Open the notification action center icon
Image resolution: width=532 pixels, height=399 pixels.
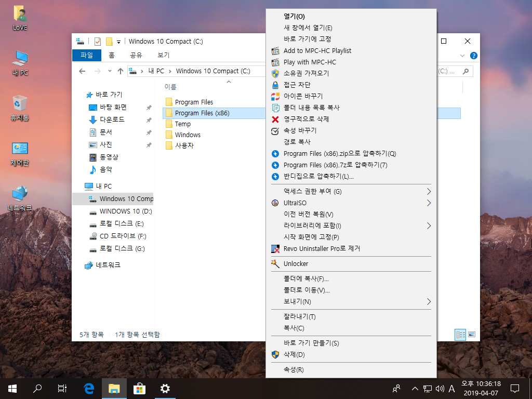point(515,389)
